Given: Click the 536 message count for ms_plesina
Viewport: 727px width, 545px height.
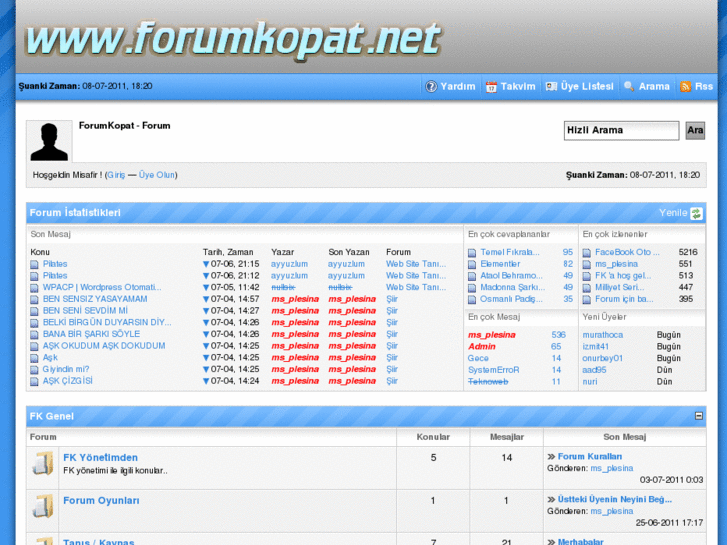Looking at the screenshot, I should click(558, 335).
